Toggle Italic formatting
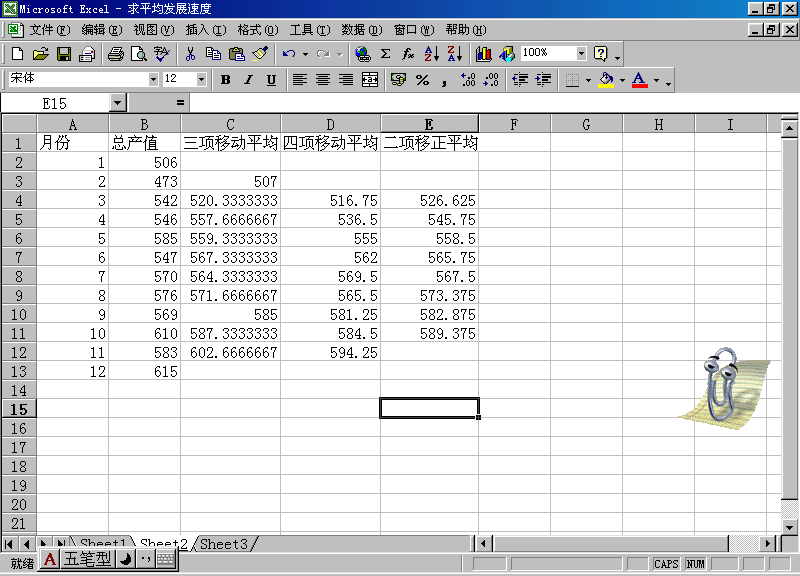800x576 pixels. pyautogui.click(x=248, y=80)
